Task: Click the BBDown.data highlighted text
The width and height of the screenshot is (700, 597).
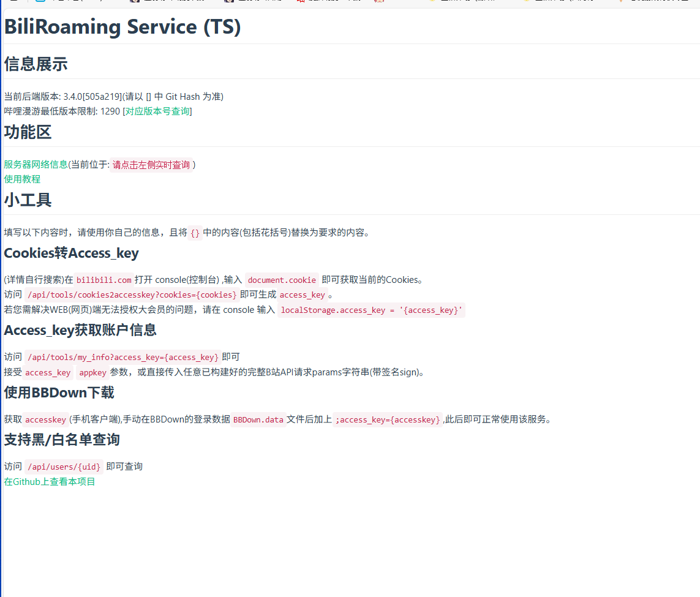Action: click(259, 419)
